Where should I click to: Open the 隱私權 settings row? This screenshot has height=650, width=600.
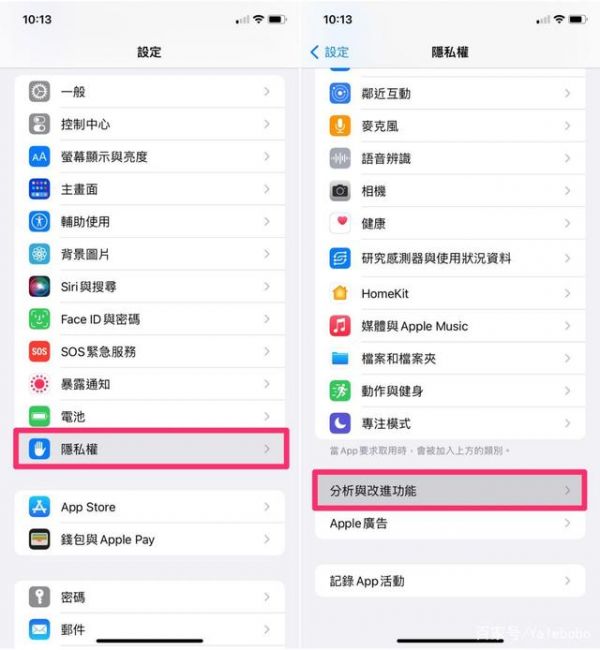[x=151, y=449]
